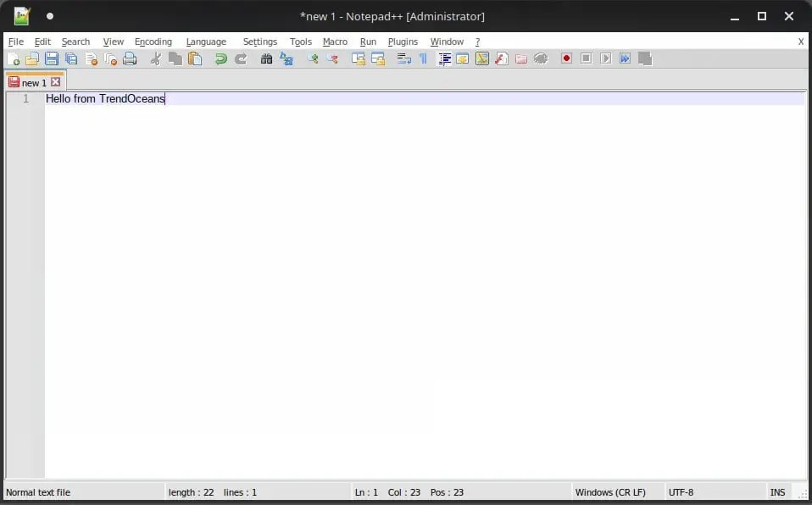Toggle synchronize horizontal scrolling icon
This screenshot has height=505, width=812.
(378, 58)
